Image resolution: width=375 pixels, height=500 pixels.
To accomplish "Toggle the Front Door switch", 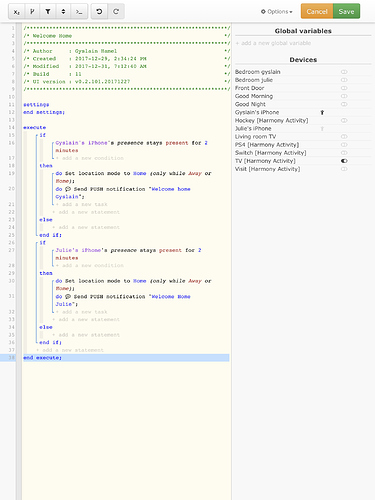I will coord(344,88).
